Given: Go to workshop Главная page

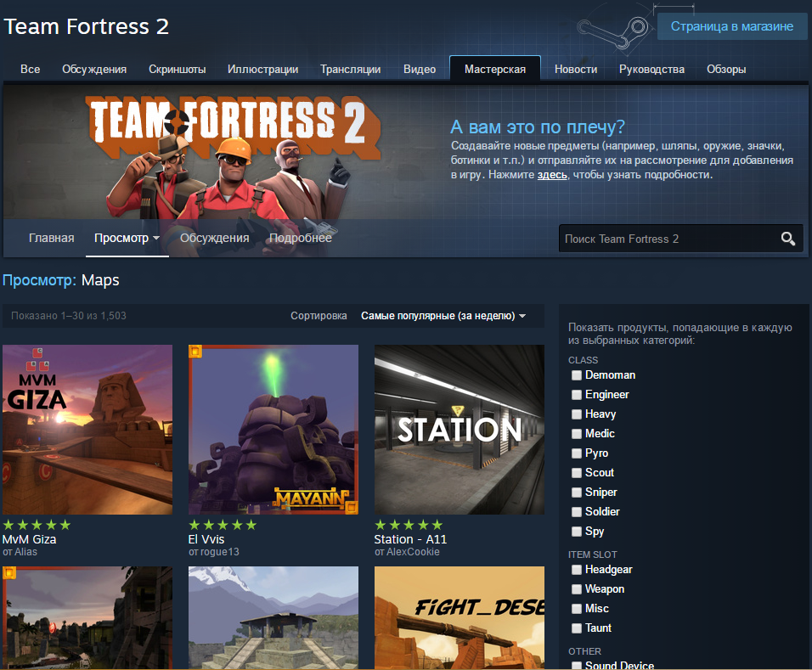Looking at the screenshot, I should point(51,238).
